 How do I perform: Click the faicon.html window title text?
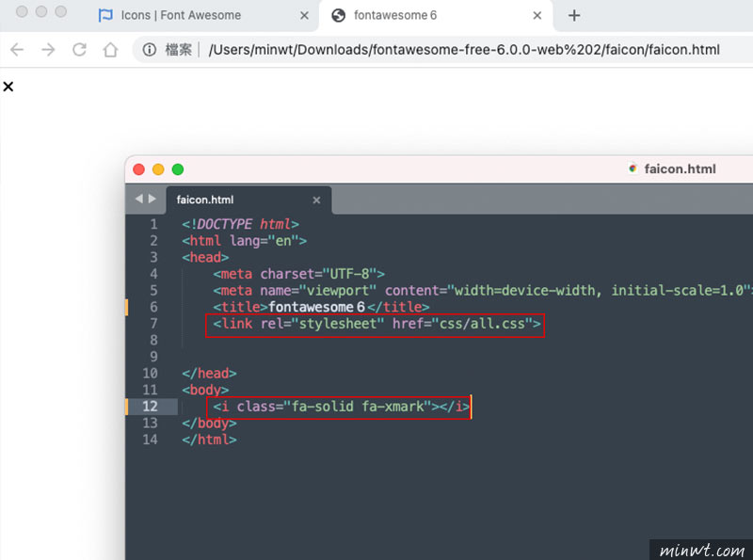click(x=680, y=168)
